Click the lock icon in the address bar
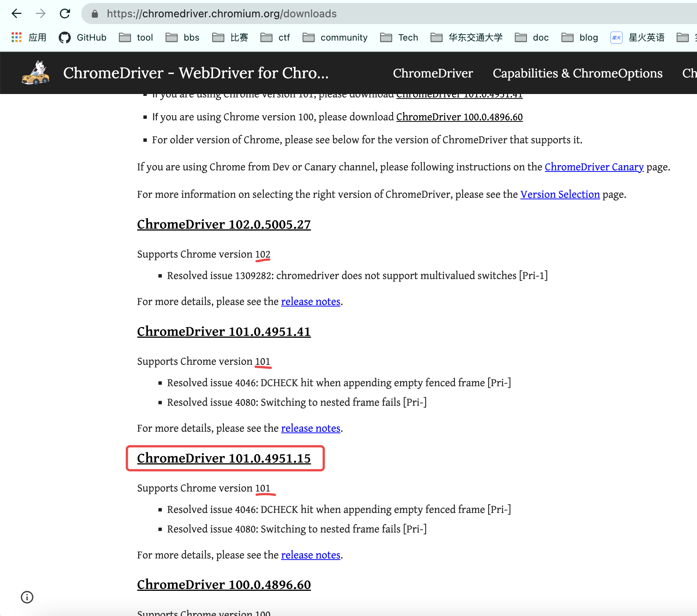 [95, 14]
